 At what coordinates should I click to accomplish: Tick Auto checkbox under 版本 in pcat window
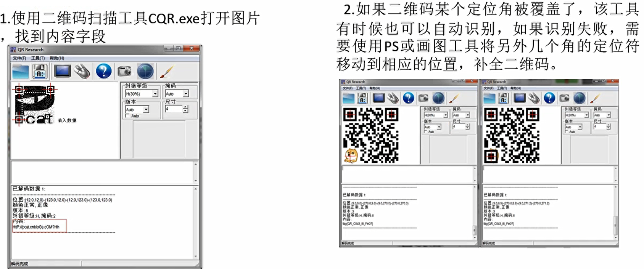click(128, 116)
